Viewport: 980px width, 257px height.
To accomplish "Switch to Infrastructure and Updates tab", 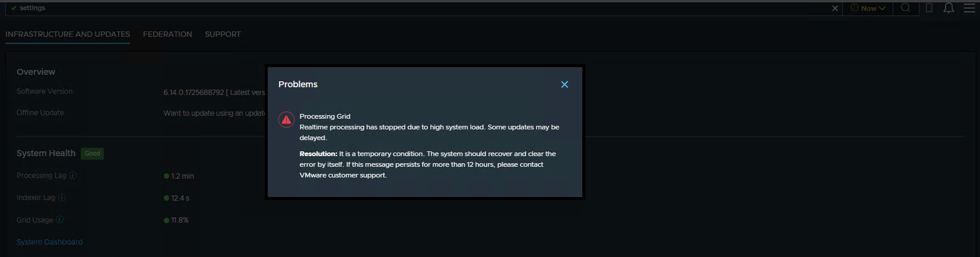I will click(x=68, y=34).
